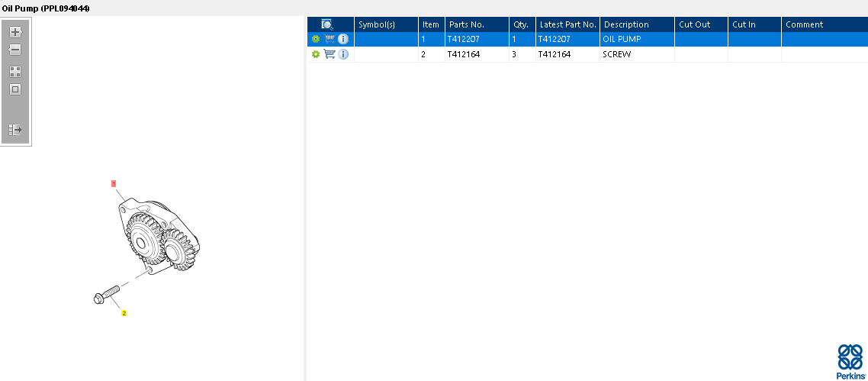868x381 pixels.
Task: Sort by the Item column header
Action: click(x=431, y=24)
